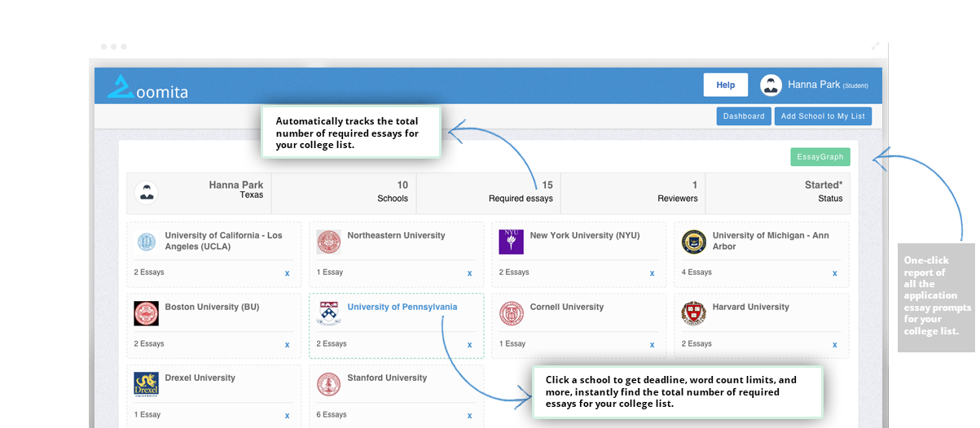Open Cornell University school link
Viewport: 980px width, 428px height.
[x=567, y=308]
